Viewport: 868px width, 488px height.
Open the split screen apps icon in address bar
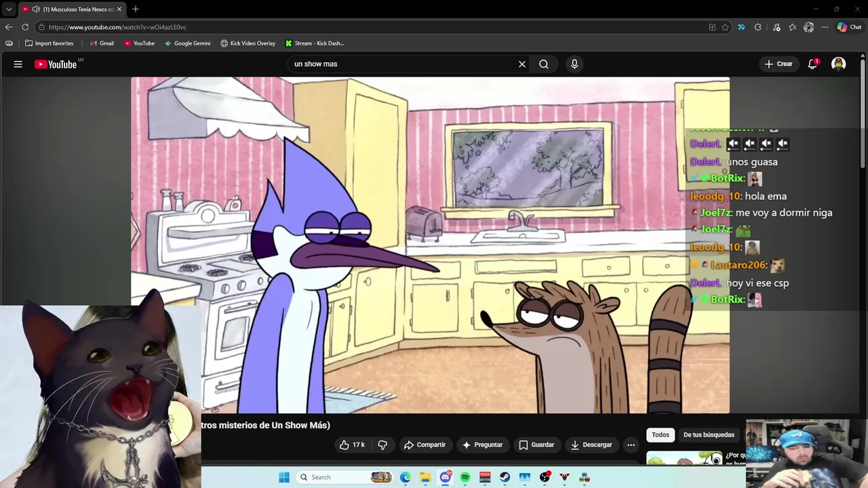tap(712, 27)
